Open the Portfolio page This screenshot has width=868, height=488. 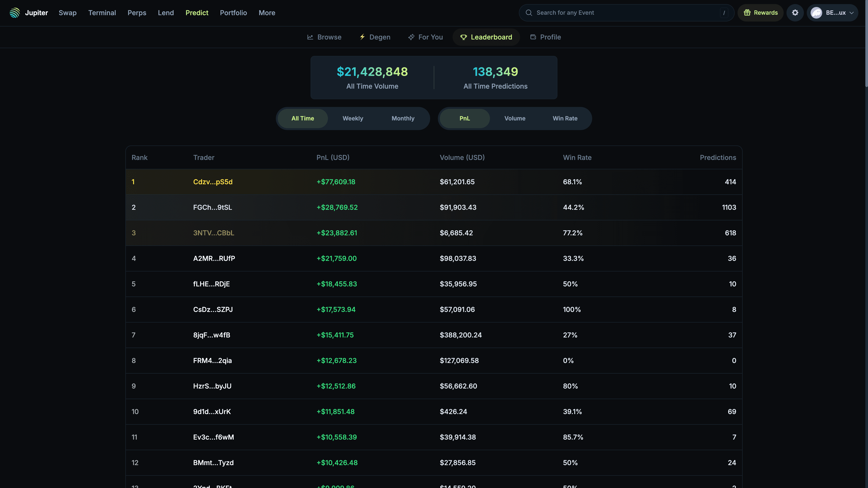tap(233, 13)
